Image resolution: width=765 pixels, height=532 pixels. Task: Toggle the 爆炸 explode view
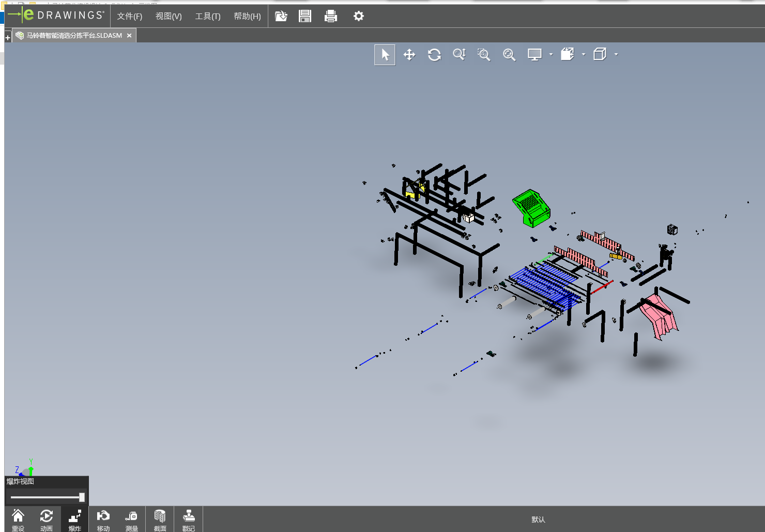point(75,520)
